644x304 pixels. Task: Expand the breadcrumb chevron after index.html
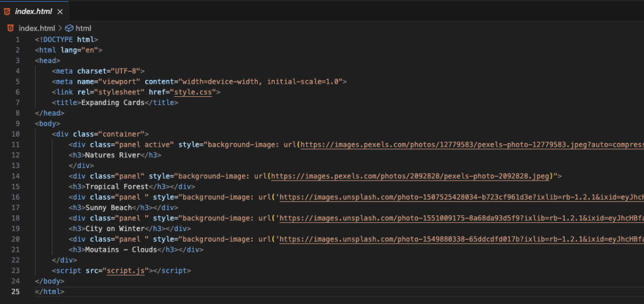coord(60,28)
